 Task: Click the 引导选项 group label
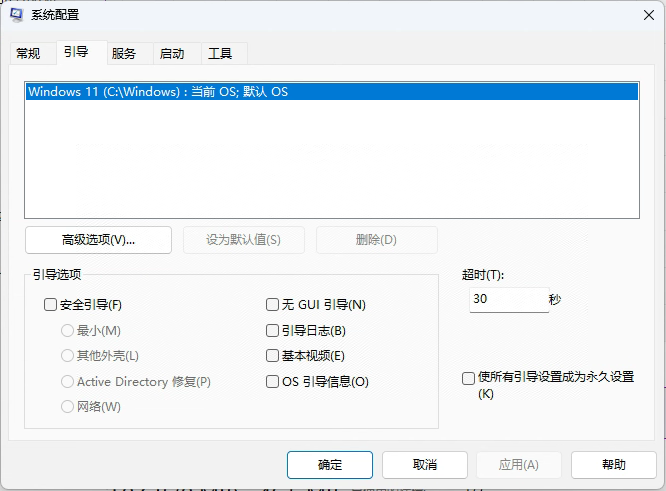tap(57, 274)
